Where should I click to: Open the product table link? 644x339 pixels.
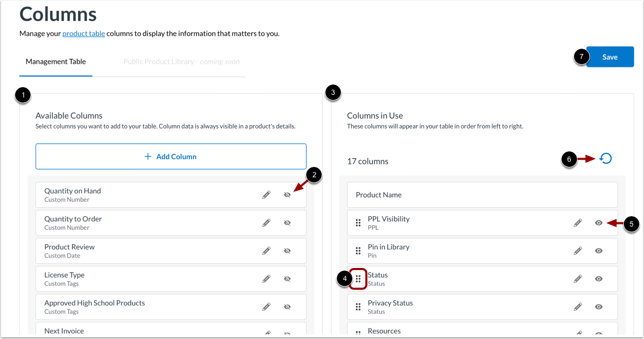[x=84, y=33]
